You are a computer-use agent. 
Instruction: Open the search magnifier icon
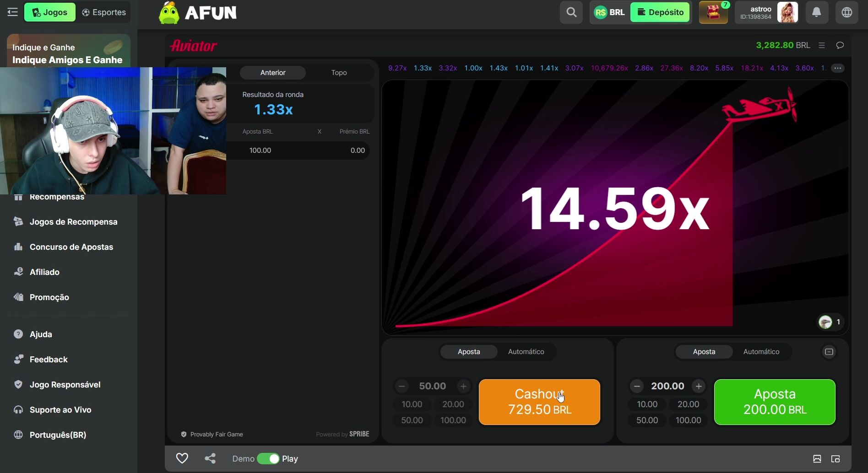(571, 12)
